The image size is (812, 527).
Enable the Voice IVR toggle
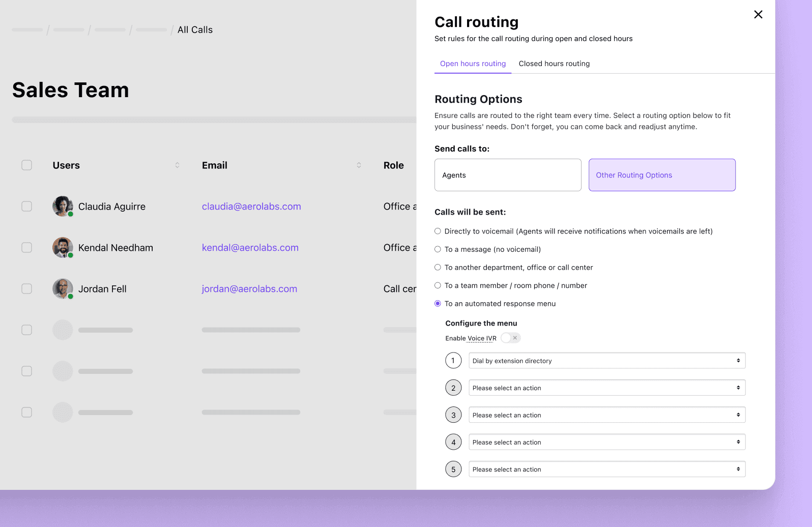pos(510,338)
